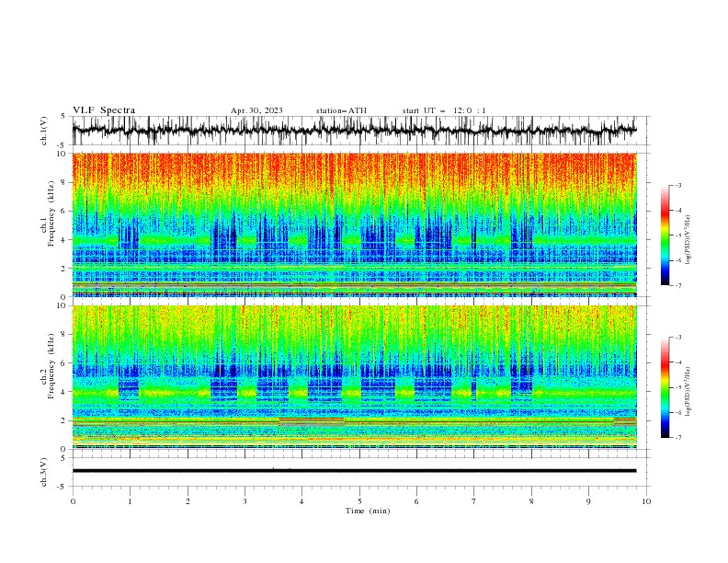Click the "-5" label on ch.1 colorbar
728x563 pixels.
click(x=678, y=236)
